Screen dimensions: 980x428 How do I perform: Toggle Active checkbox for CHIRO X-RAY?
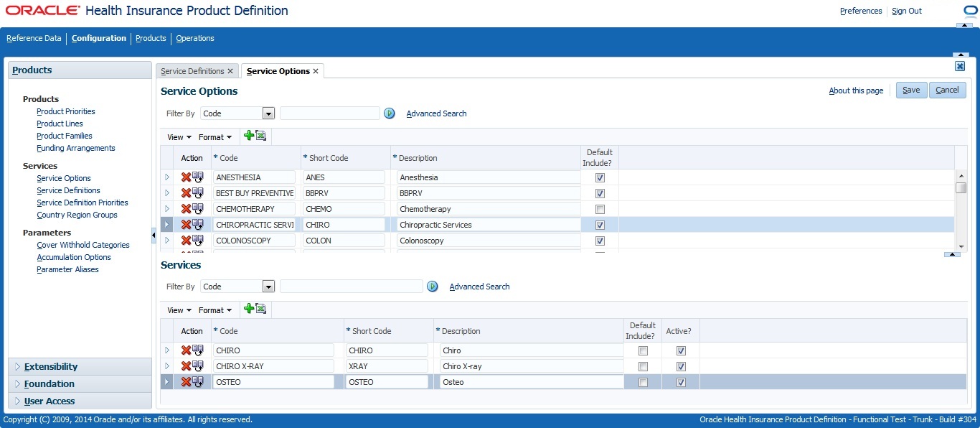(x=681, y=366)
